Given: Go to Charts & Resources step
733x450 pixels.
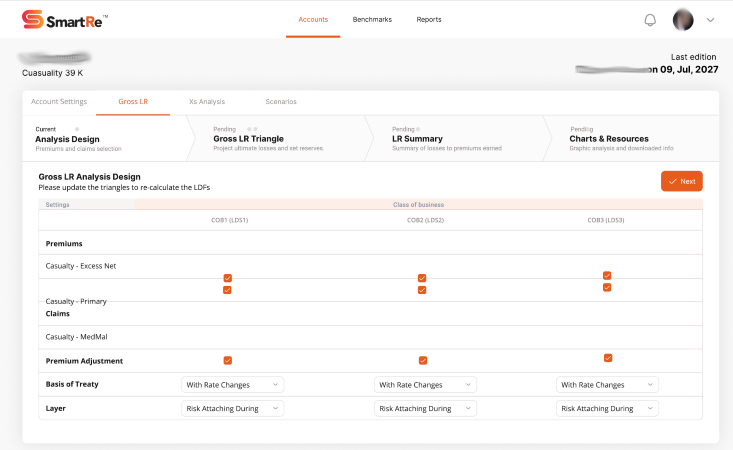Looking at the screenshot, I should tap(609, 139).
